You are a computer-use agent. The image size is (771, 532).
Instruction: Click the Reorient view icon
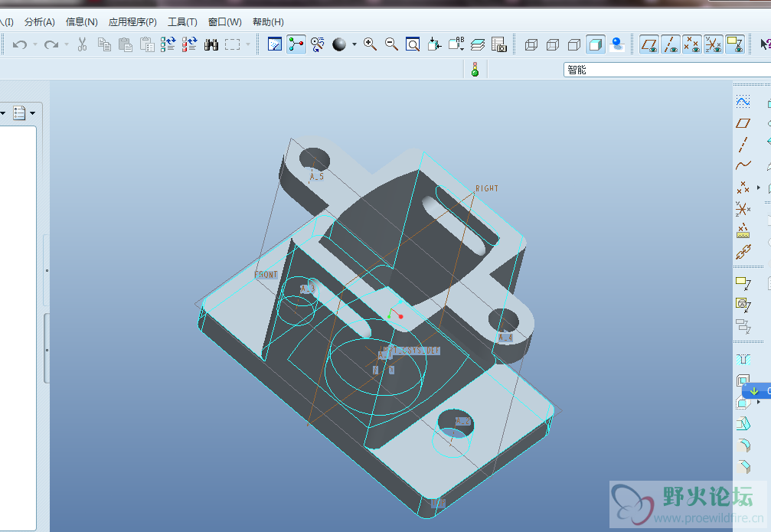point(434,44)
